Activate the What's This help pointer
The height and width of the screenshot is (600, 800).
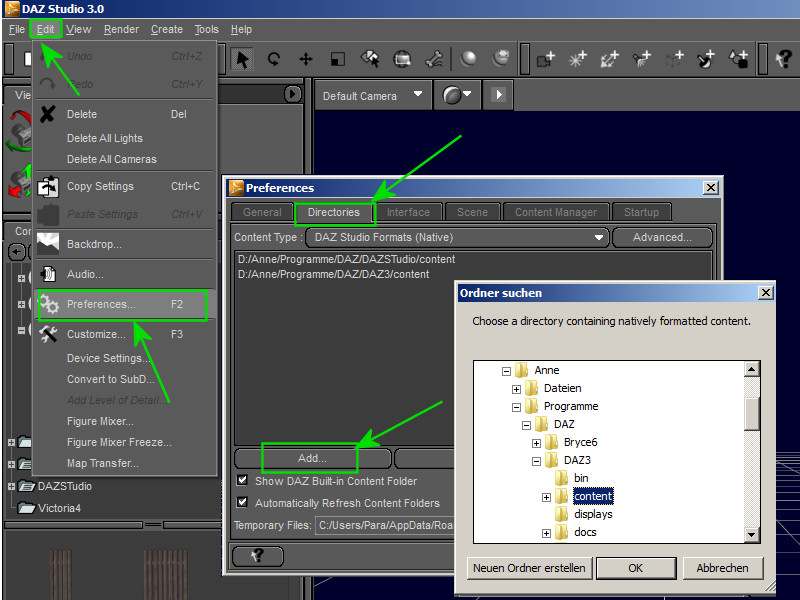tap(784, 59)
